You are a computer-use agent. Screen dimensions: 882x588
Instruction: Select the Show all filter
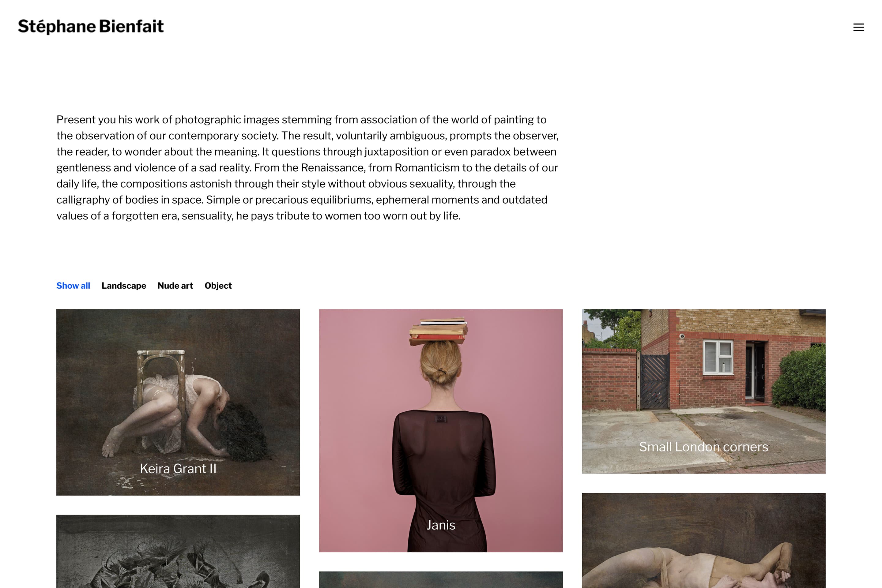[x=73, y=286]
